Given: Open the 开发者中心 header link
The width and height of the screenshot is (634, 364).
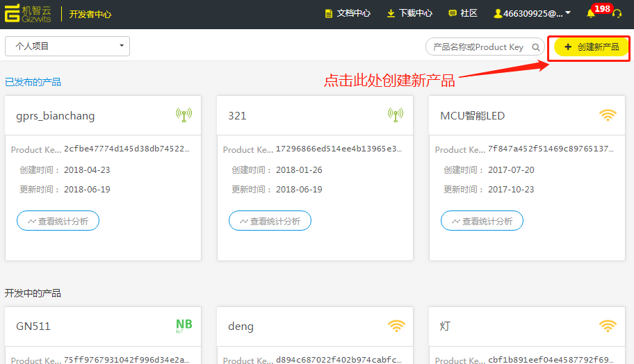Looking at the screenshot, I should coord(90,14).
